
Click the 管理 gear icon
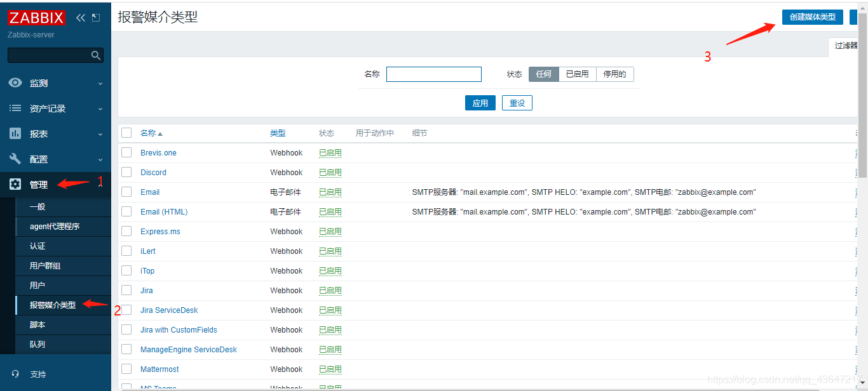tap(15, 185)
